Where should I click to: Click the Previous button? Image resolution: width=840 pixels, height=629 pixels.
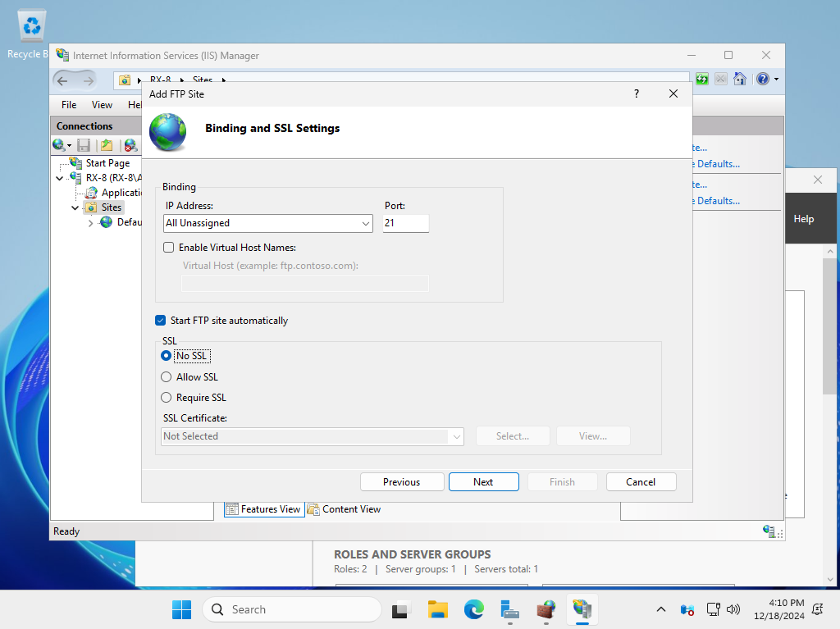coord(402,481)
